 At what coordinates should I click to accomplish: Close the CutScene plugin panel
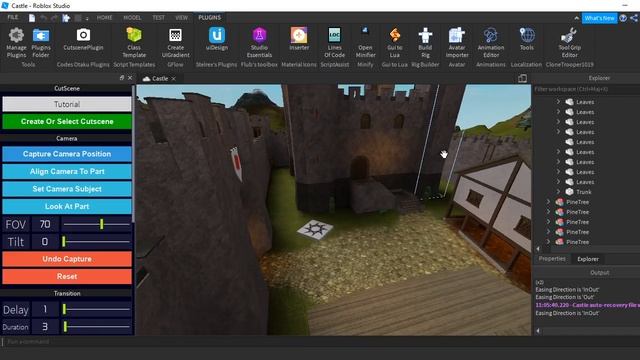click(x=130, y=78)
